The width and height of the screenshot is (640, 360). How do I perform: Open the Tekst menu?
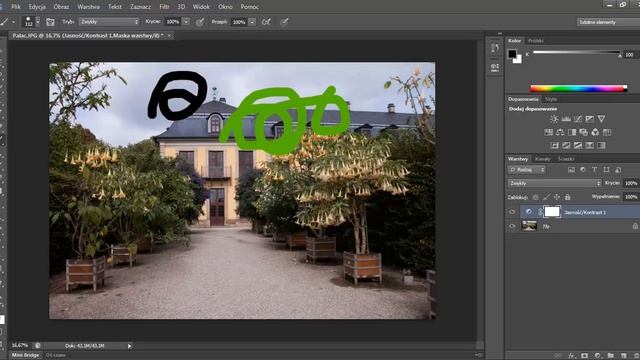[x=115, y=7]
